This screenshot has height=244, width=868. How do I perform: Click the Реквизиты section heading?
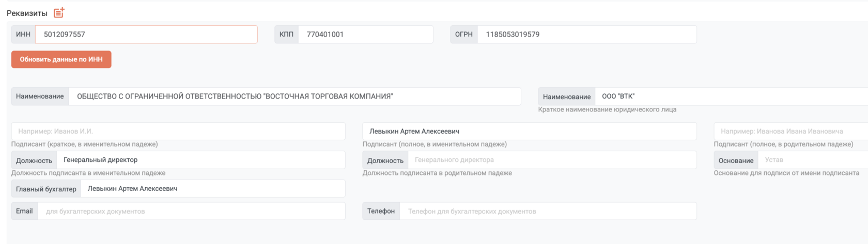pyautogui.click(x=27, y=13)
